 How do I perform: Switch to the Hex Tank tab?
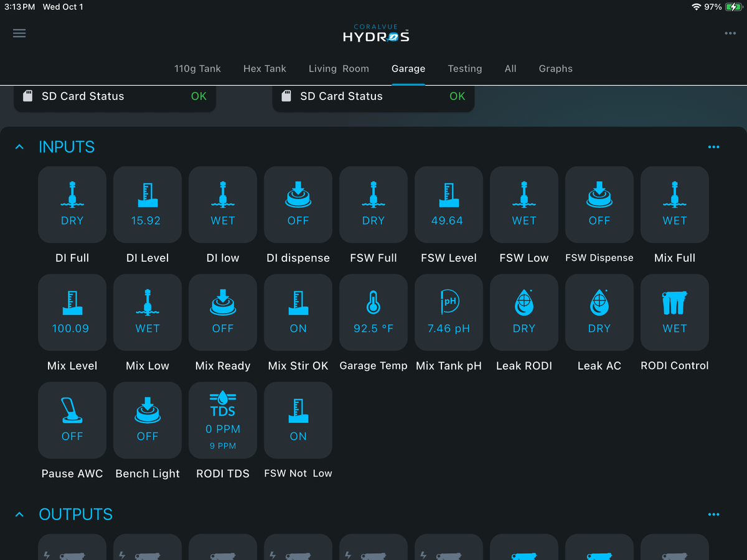point(265,68)
